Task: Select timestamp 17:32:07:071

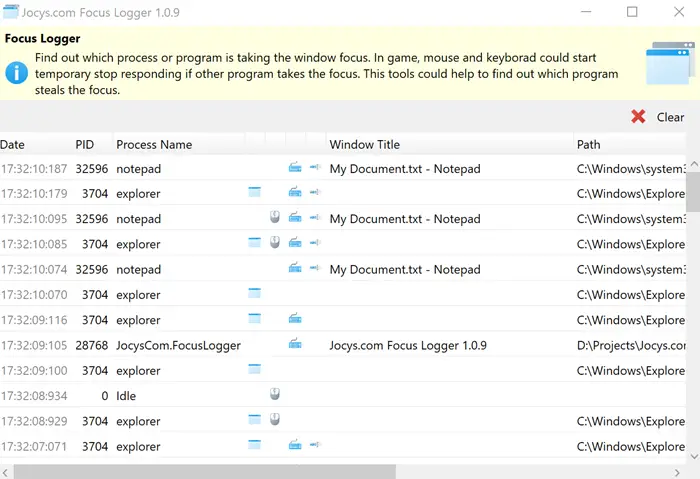Action: point(34,446)
